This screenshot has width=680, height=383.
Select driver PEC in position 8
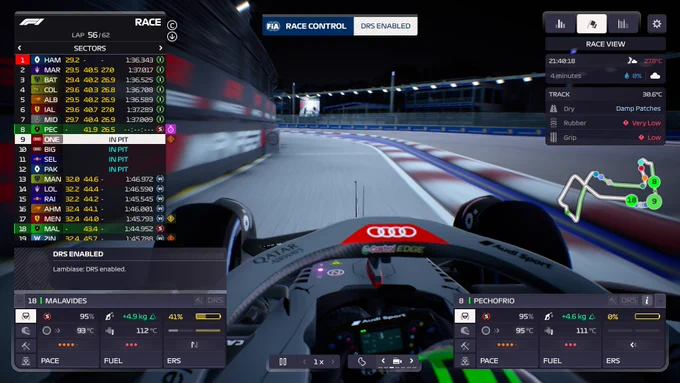click(x=90, y=129)
